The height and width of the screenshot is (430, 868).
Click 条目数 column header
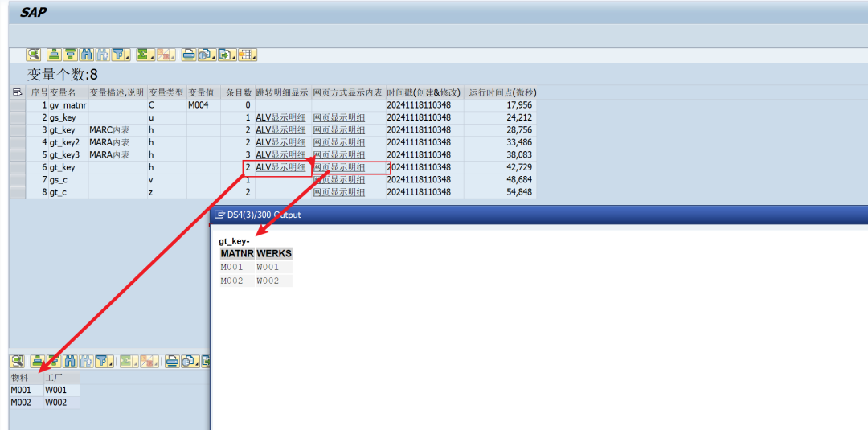pyautogui.click(x=237, y=92)
